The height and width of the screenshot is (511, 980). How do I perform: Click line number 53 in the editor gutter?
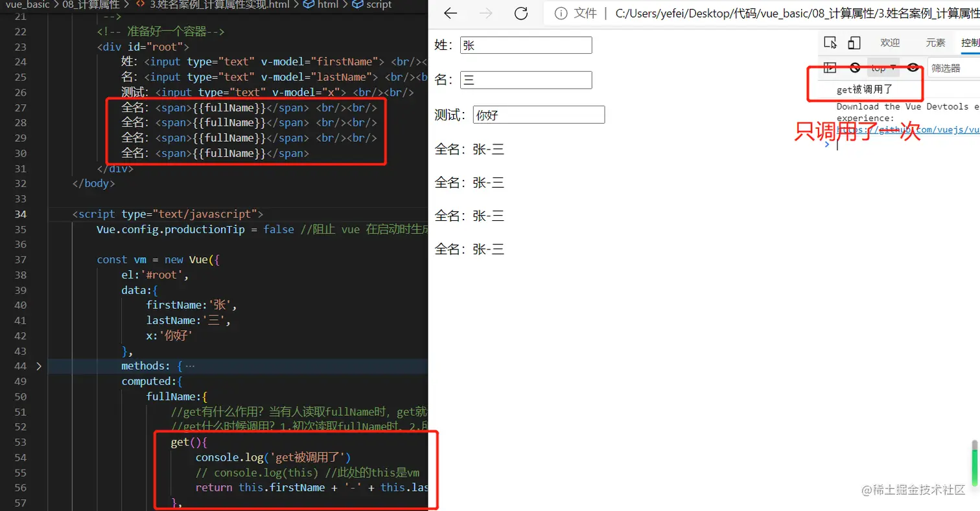pyautogui.click(x=20, y=442)
